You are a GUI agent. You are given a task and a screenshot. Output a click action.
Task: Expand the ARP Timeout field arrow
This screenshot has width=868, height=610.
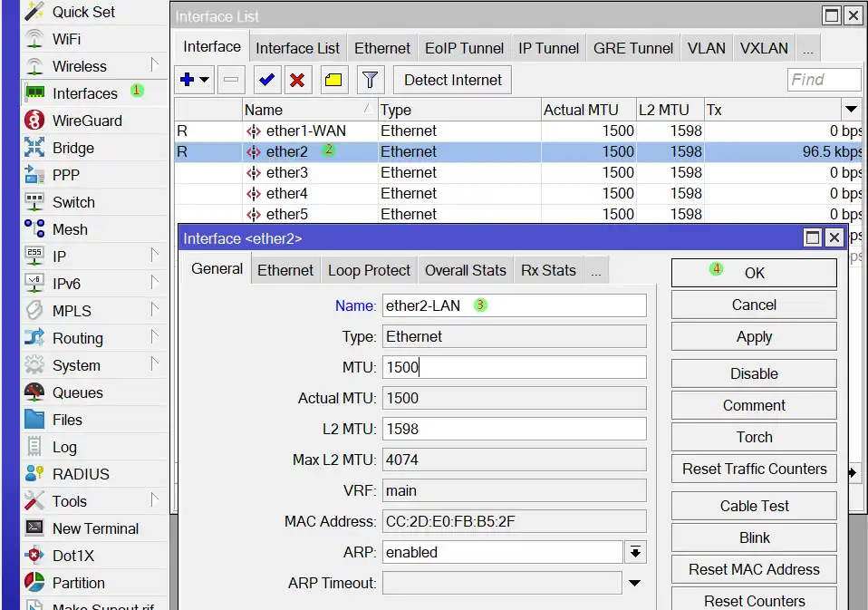[635, 583]
